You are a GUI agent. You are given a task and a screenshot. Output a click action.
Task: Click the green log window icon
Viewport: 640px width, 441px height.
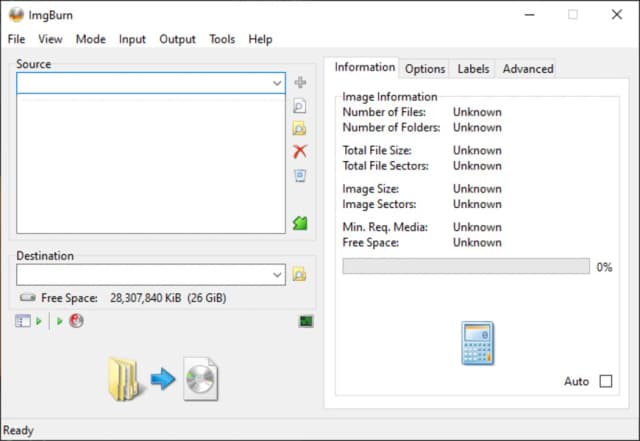(x=306, y=321)
